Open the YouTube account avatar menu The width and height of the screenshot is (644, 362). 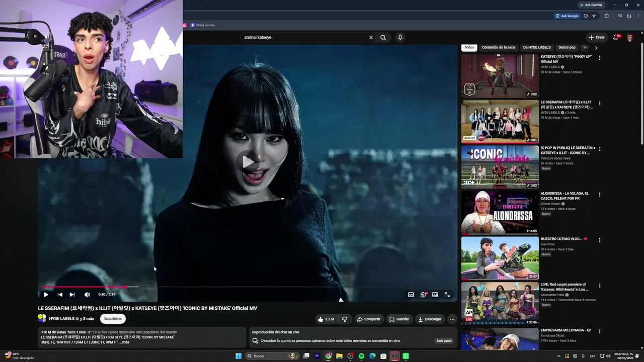630,38
